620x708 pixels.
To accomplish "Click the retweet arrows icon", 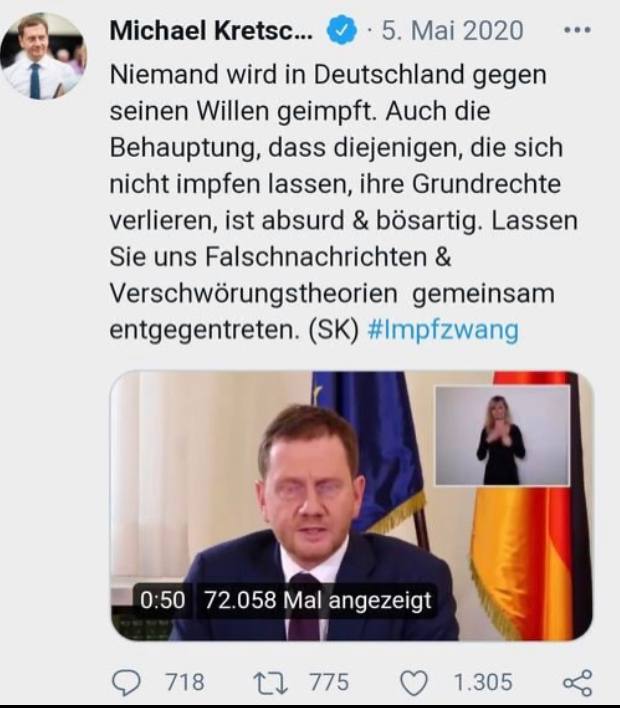I will click(270, 683).
